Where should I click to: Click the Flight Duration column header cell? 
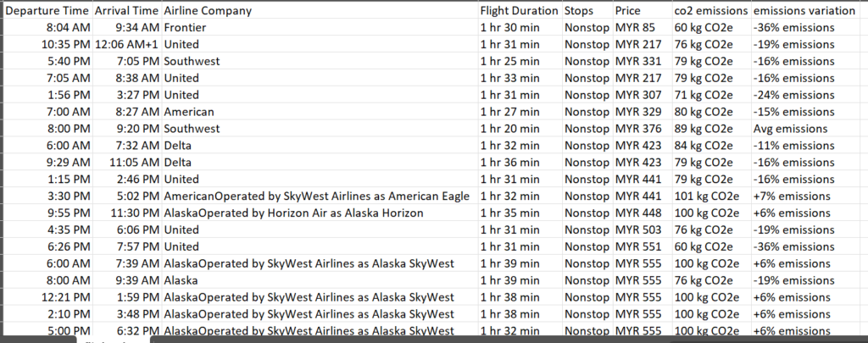coord(520,10)
